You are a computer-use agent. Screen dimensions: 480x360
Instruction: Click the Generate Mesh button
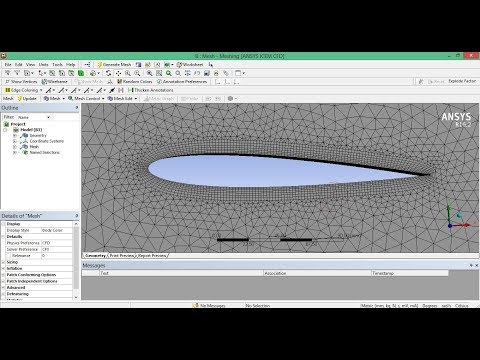click(x=114, y=65)
